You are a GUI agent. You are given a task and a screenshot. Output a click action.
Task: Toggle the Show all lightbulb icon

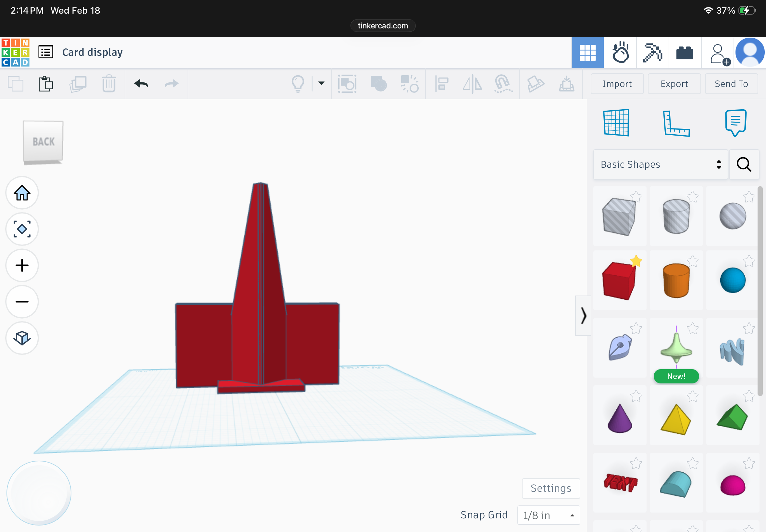[x=298, y=84]
